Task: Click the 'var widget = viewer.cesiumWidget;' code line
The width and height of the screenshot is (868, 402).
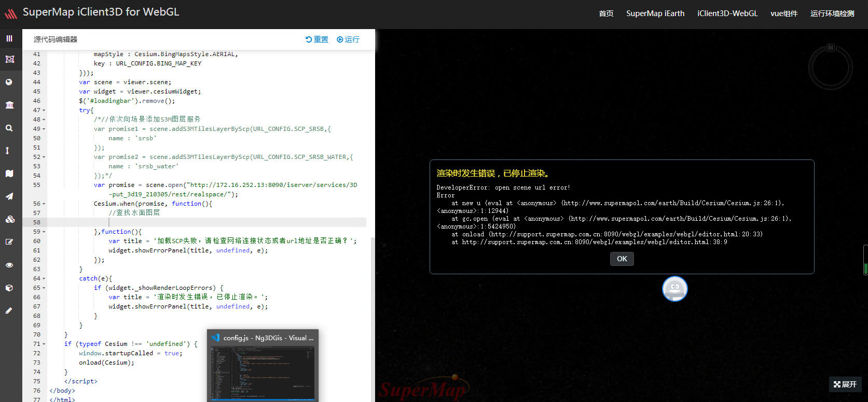Action: point(140,91)
